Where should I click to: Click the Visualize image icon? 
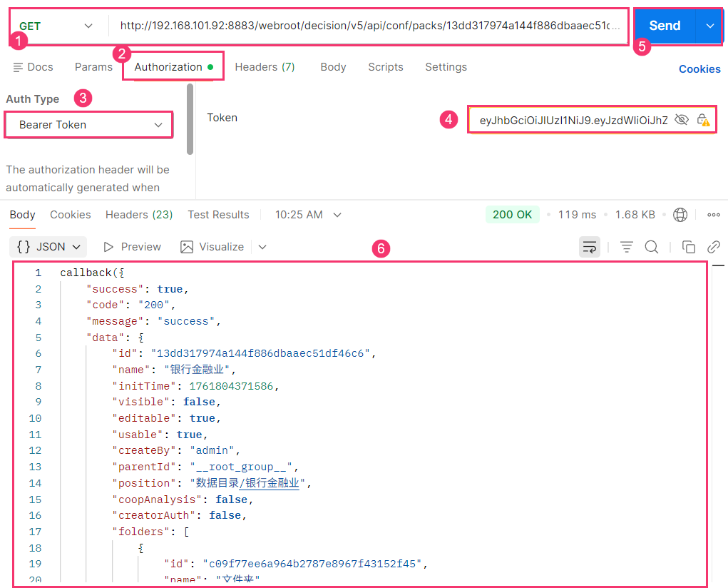187,247
